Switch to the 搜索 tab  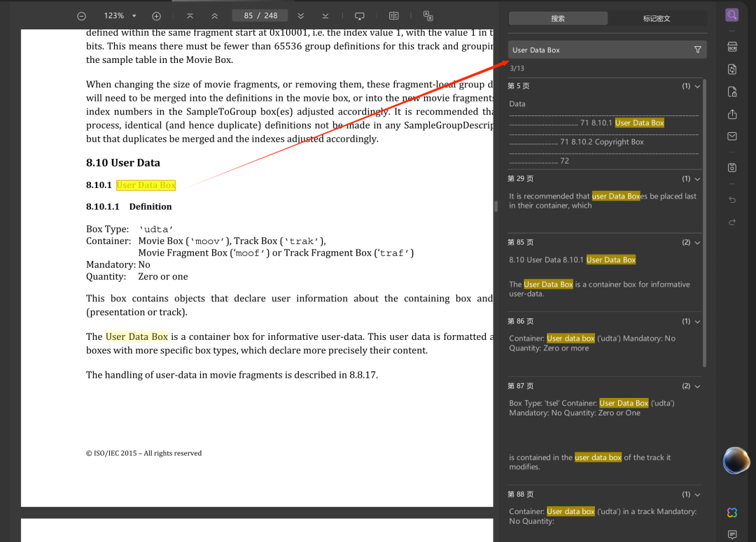(558, 18)
